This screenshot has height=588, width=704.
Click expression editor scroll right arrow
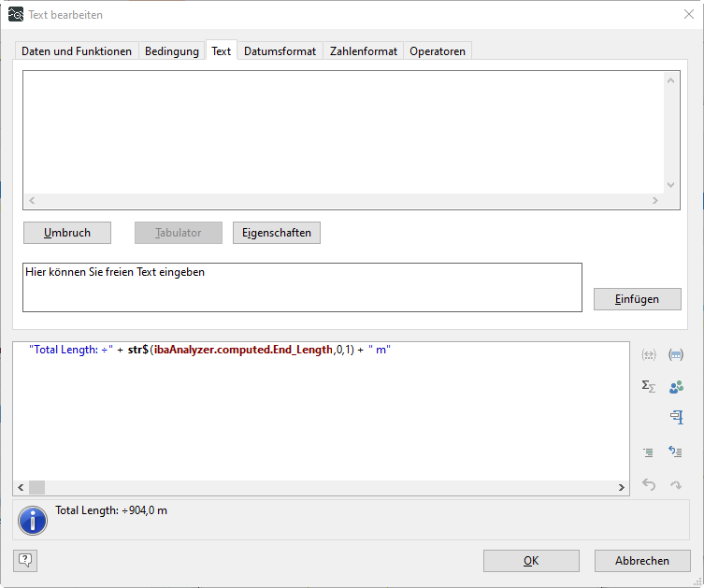coord(622,487)
